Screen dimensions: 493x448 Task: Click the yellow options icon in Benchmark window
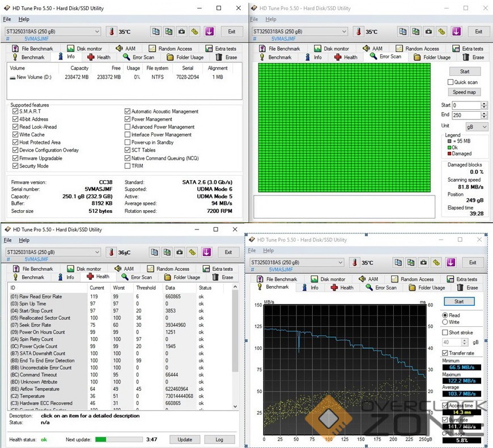tap(436, 263)
